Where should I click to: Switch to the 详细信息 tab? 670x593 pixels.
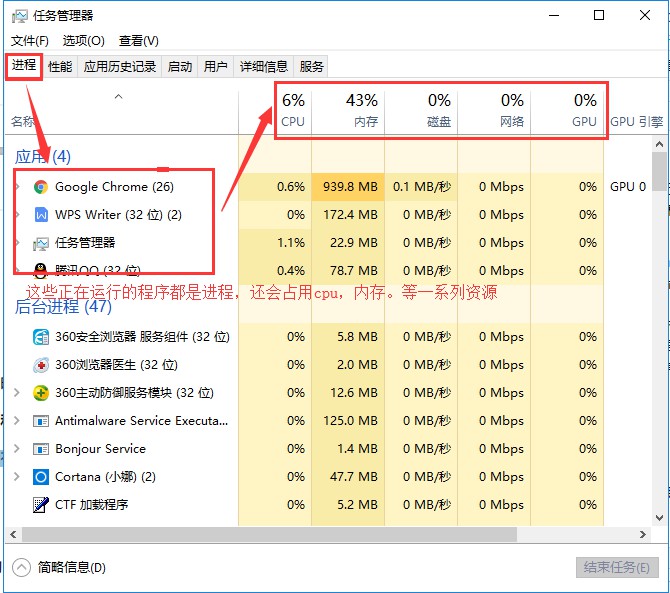264,67
